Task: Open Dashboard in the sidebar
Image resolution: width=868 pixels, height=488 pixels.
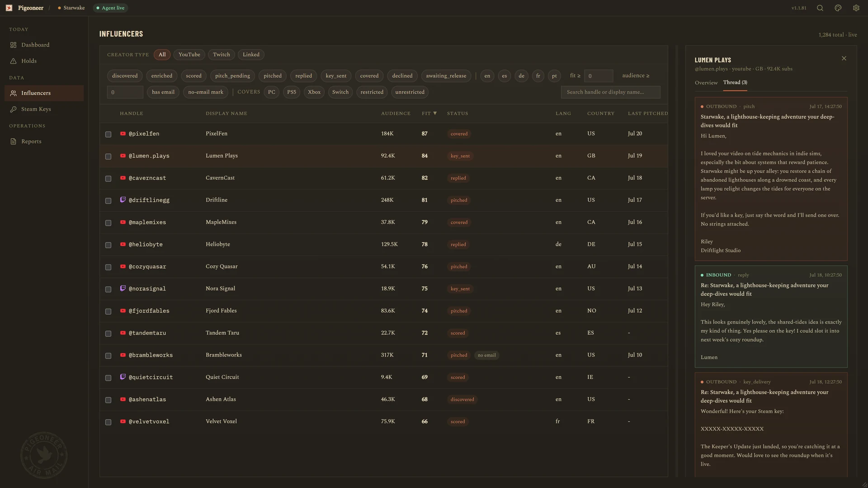Action: (44, 45)
